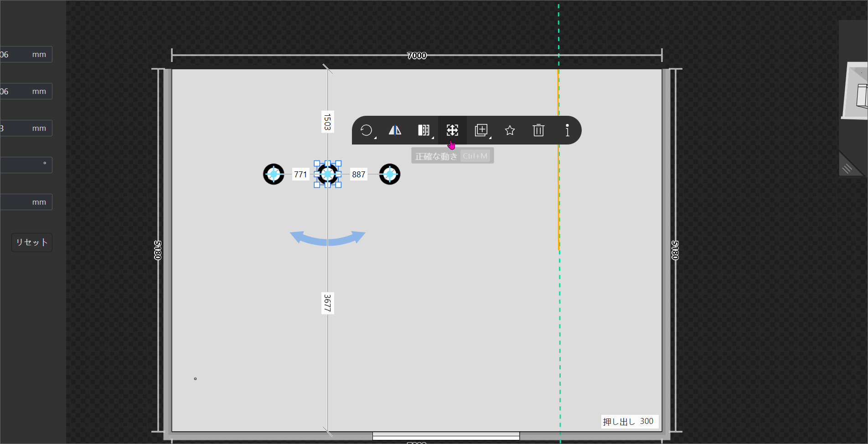The image size is (868, 444).
Task: Click the split panel icon in toolbar
Action: point(424,130)
